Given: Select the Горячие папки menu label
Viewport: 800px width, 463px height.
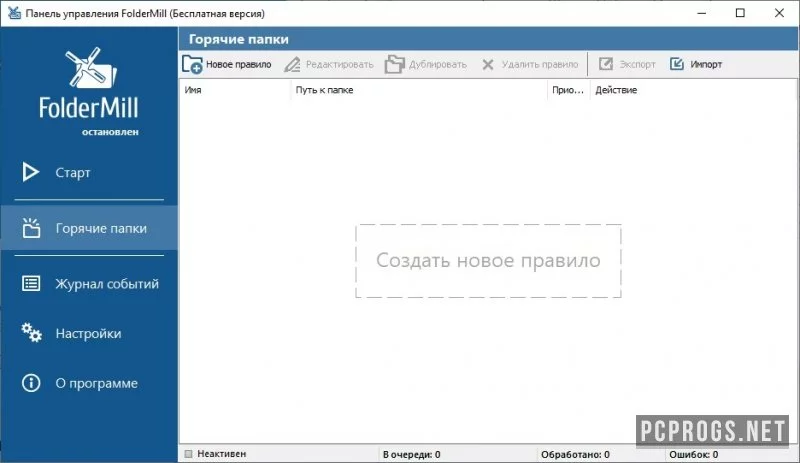Looking at the screenshot, I should tap(101, 228).
